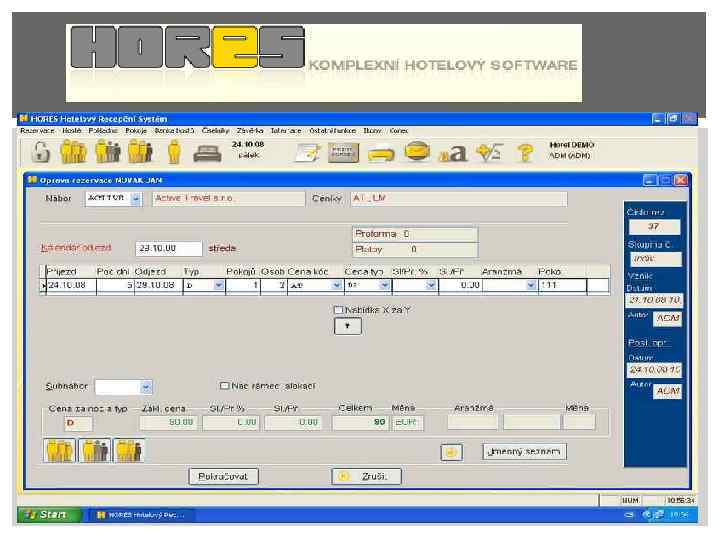This screenshot has width=720, height=540.
Task: Click the open padlock toolbar icon
Action: (x=40, y=152)
